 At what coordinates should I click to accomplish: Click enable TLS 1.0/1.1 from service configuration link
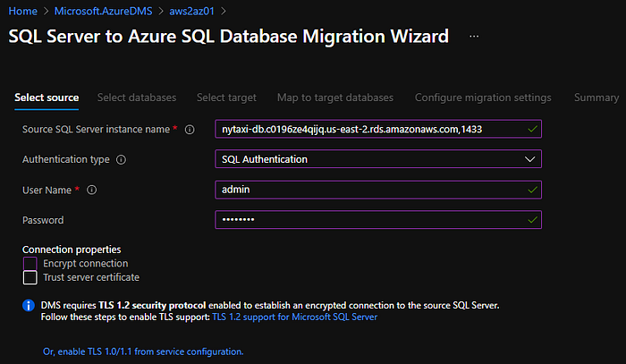pyautogui.click(x=143, y=351)
